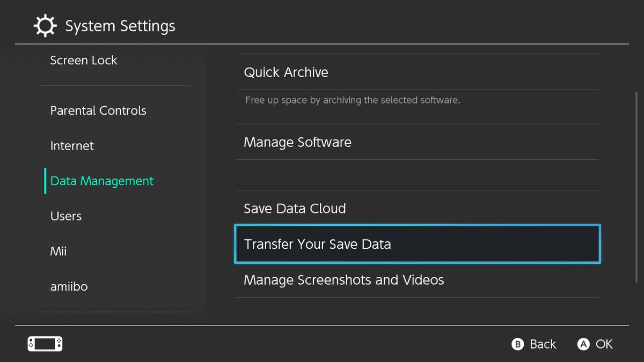Image resolution: width=644 pixels, height=362 pixels.
Task: Click OK in the bottom bar
Action: pos(596,344)
